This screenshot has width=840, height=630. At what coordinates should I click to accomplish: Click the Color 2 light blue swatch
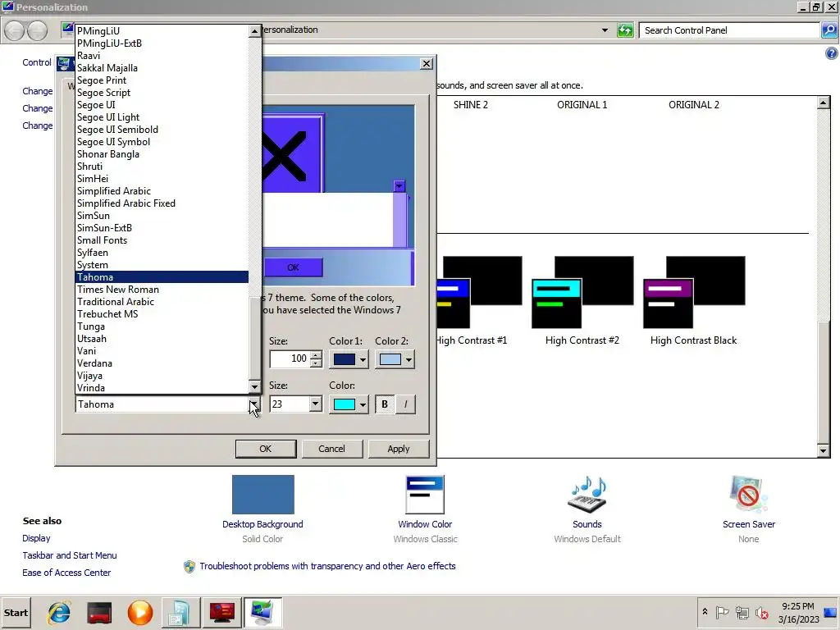click(x=390, y=359)
